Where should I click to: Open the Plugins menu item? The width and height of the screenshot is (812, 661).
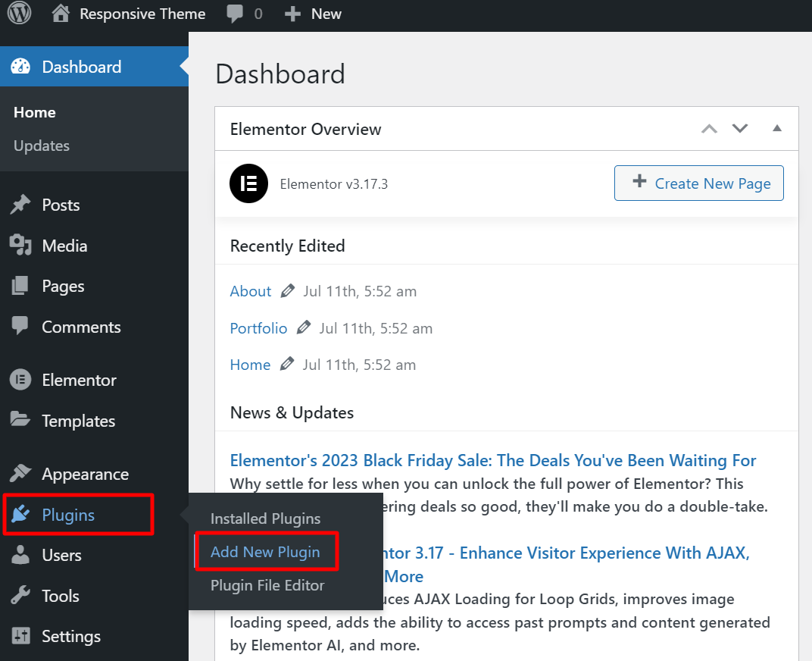(x=68, y=515)
